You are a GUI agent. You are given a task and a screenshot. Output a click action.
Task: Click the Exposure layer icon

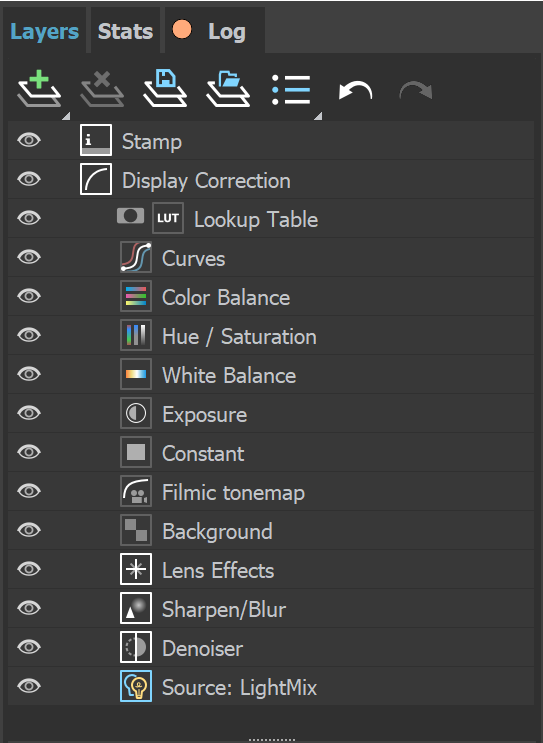(136, 413)
